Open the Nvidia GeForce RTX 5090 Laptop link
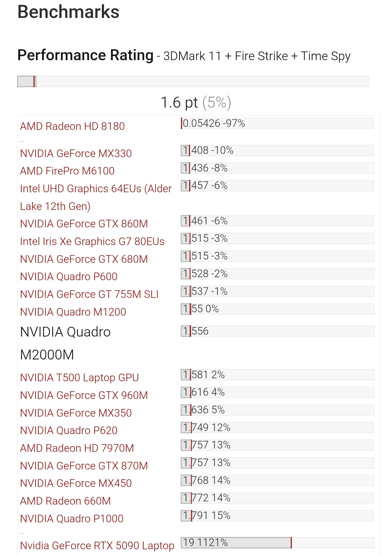The height and width of the screenshot is (555, 392). (x=97, y=546)
